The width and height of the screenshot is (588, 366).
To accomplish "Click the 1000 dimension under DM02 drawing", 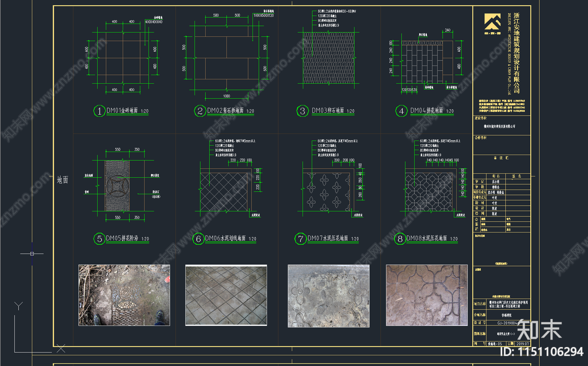I will (x=226, y=96).
